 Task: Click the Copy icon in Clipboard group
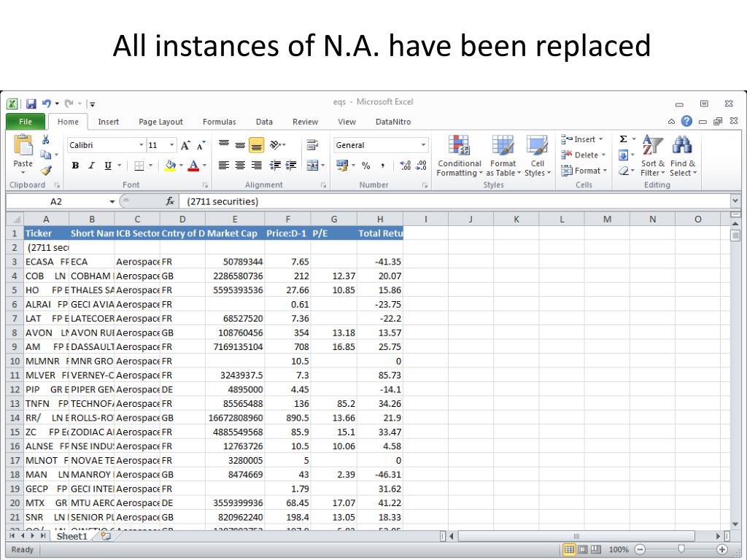pos(46,155)
